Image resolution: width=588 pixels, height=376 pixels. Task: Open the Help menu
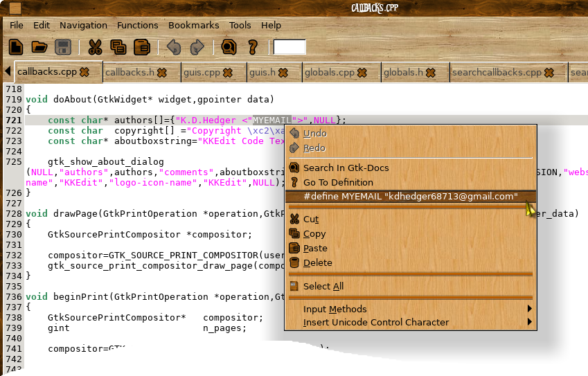pos(271,25)
